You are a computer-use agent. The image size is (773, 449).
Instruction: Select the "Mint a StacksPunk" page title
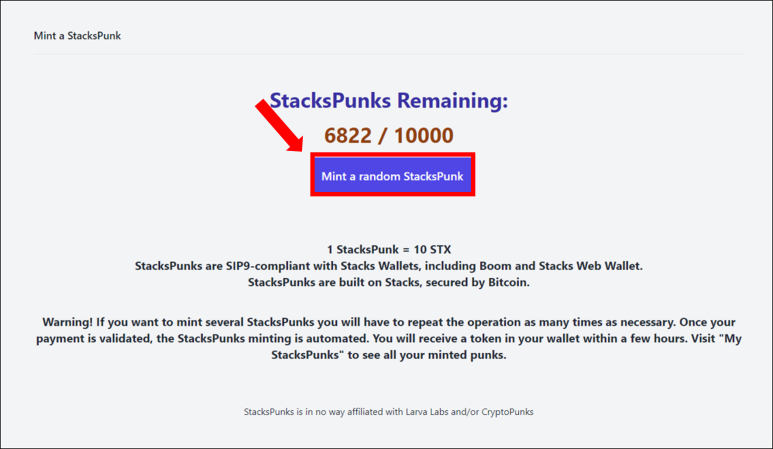[x=77, y=36]
